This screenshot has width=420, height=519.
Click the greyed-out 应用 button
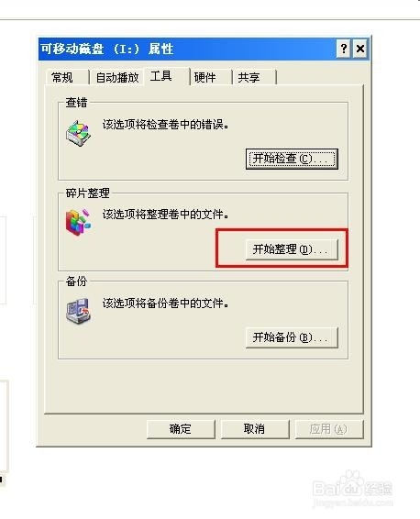tap(329, 429)
